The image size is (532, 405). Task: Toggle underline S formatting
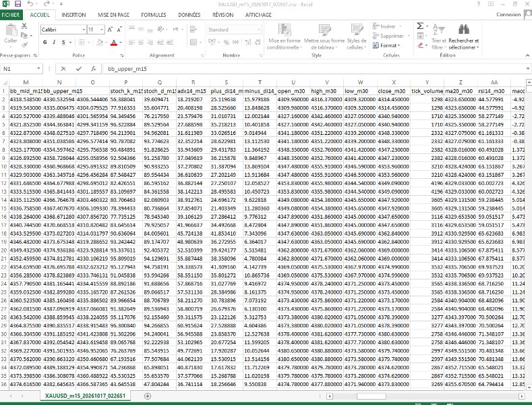[63, 42]
